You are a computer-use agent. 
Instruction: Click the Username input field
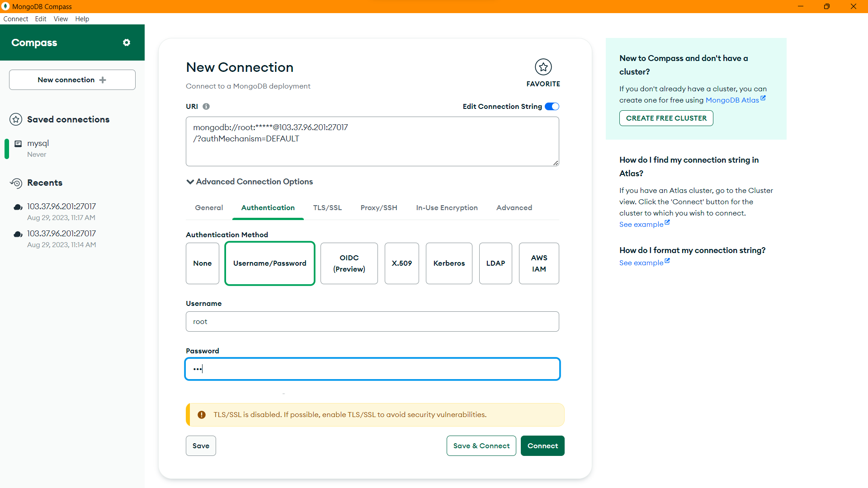(x=373, y=322)
